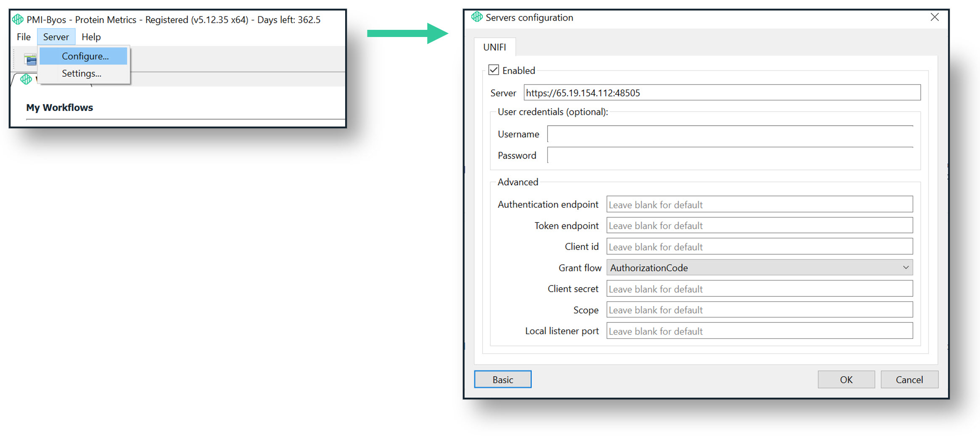Confirm with the OK button
Image resolution: width=980 pixels, height=446 pixels.
pos(846,380)
